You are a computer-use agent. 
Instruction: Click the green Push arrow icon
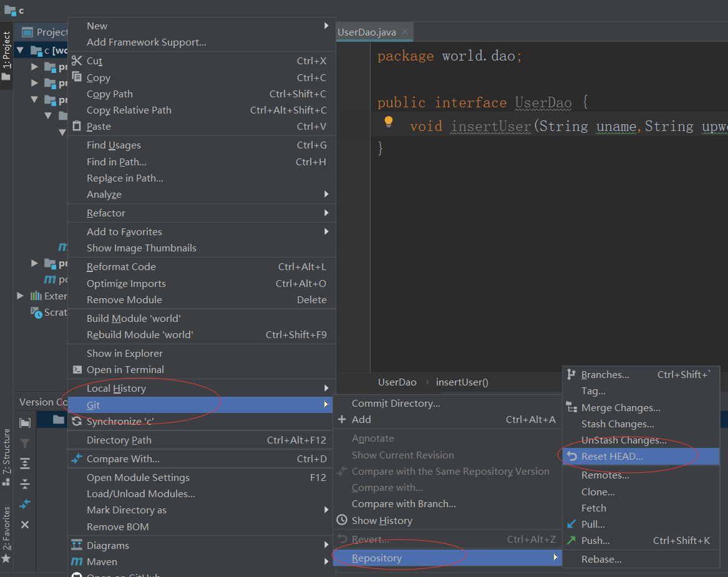coord(571,540)
